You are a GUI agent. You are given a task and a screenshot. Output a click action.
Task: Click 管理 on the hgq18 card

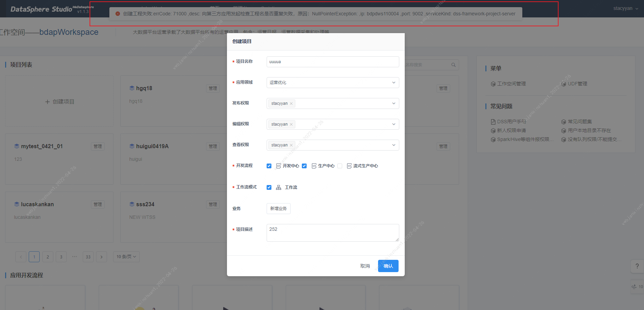pos(213,88)
